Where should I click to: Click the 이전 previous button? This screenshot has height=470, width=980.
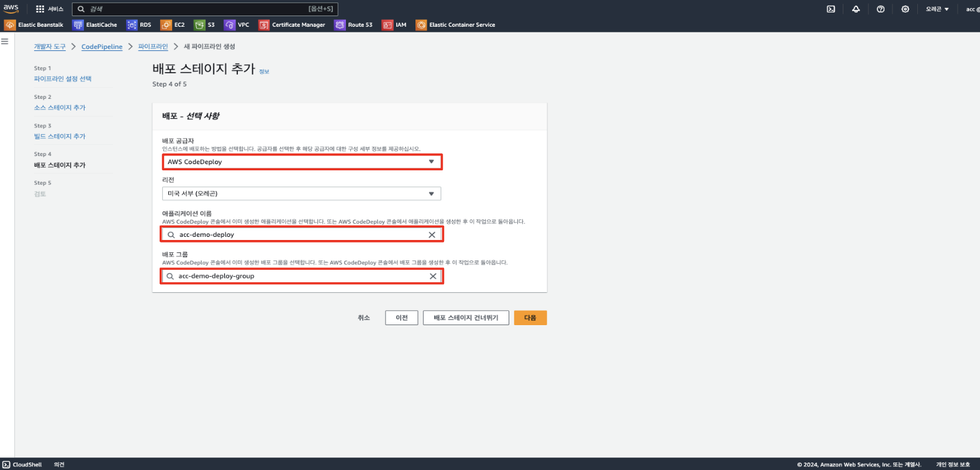tap(402, 318)
